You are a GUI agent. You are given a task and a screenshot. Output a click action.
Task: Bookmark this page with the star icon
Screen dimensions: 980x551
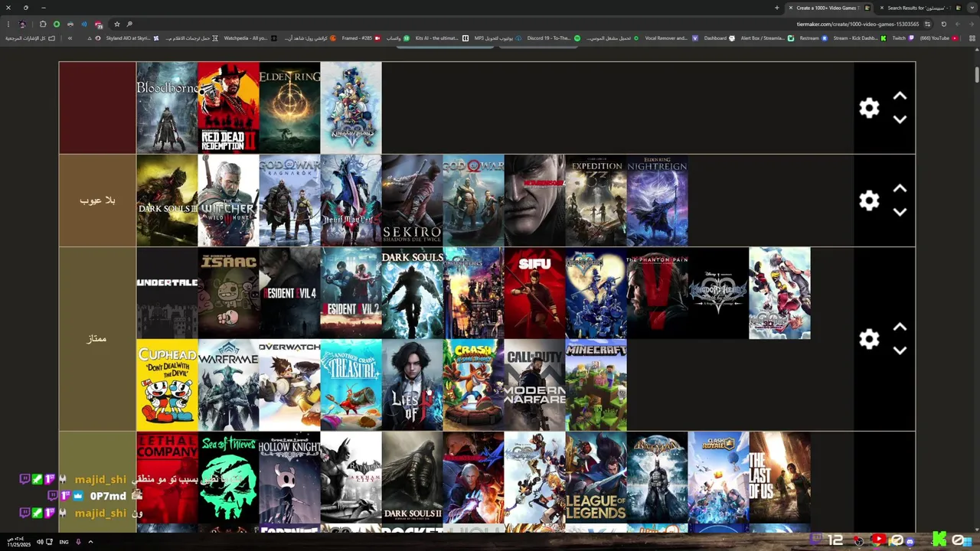(117, 24)
